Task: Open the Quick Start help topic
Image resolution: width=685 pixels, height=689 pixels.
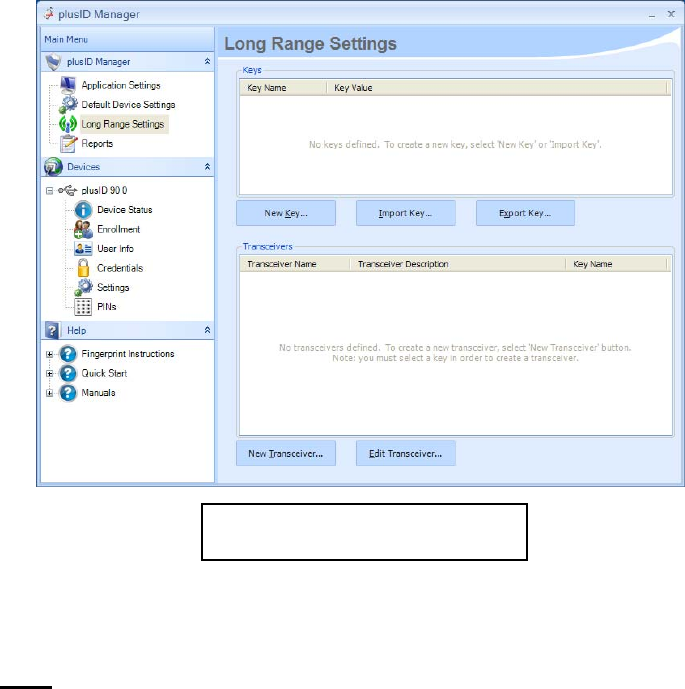Action: point(104,373)
